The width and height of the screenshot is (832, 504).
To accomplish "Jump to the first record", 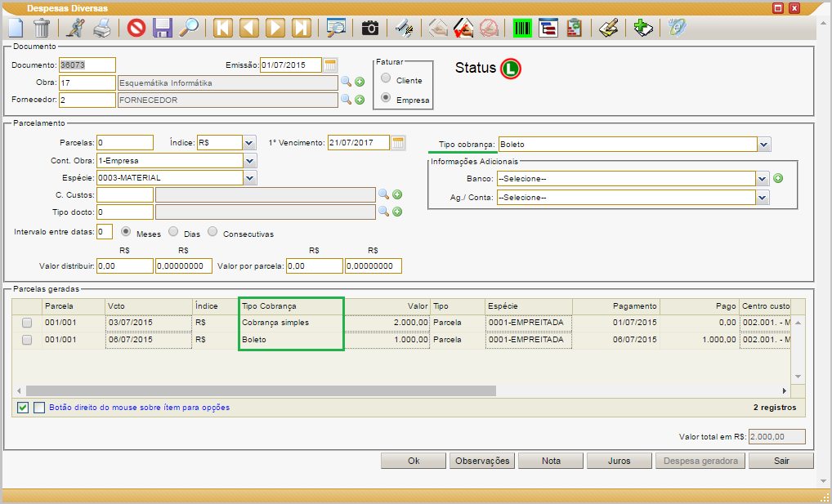I will tap(223, 28).
